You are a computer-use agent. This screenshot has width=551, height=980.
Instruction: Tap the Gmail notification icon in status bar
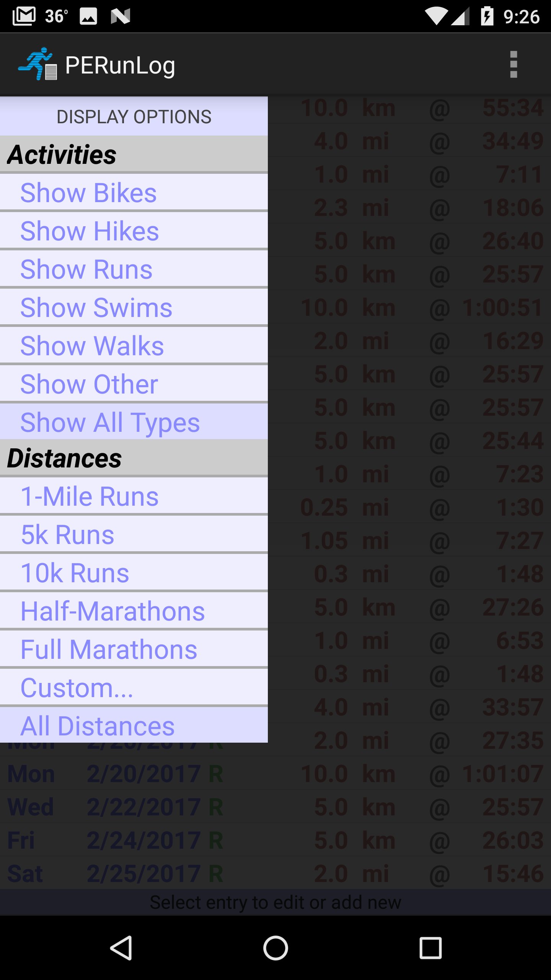23,15
